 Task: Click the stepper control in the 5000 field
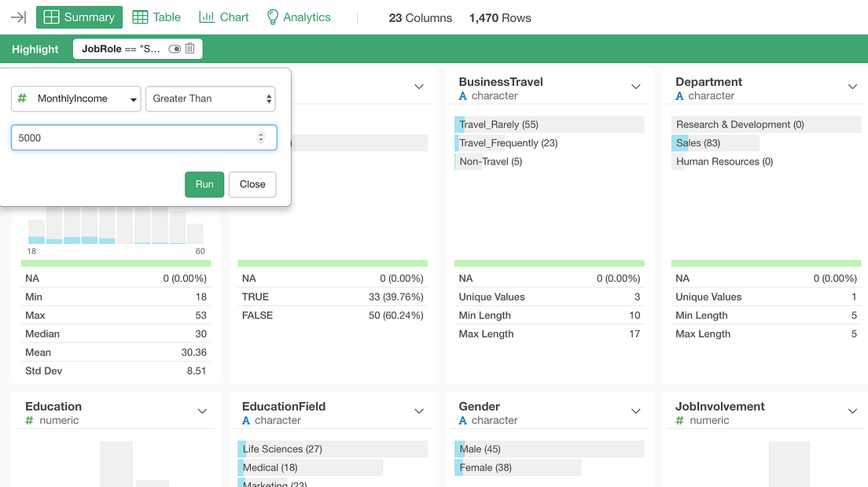pos(261,137)
